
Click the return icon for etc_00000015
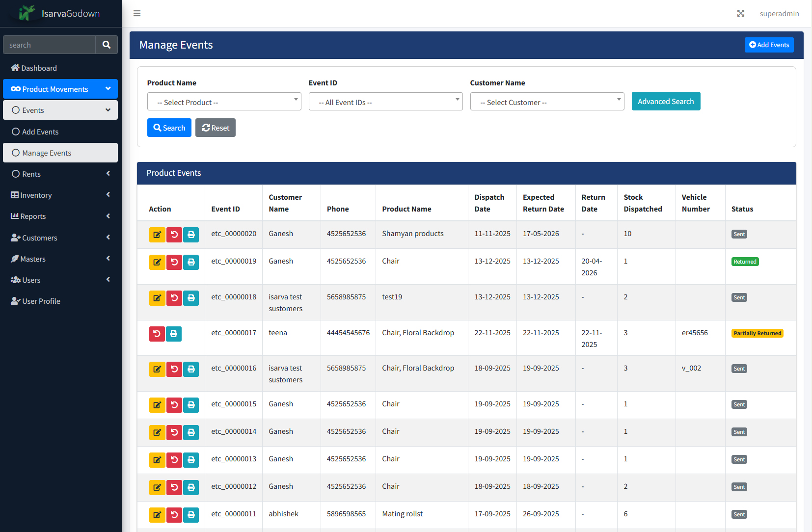[x=174, y=405]
